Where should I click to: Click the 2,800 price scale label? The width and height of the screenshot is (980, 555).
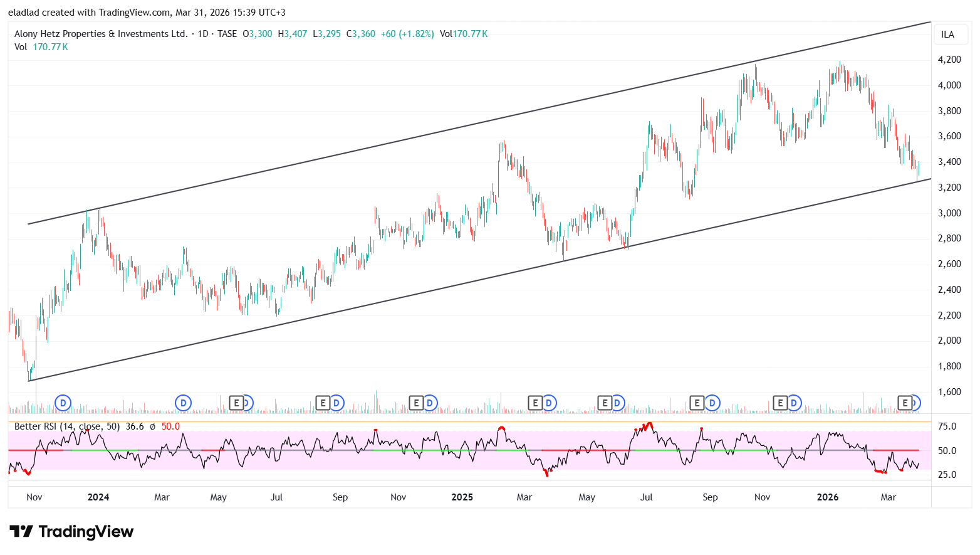tap(949, 238)
